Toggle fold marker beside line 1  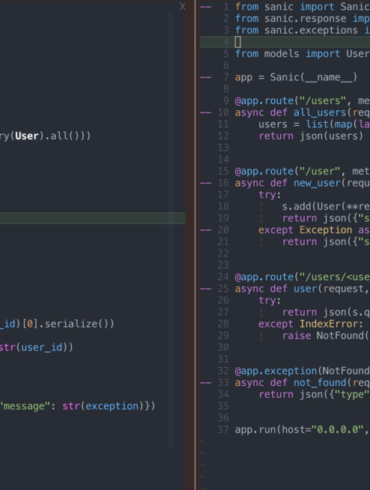[206, 7]
